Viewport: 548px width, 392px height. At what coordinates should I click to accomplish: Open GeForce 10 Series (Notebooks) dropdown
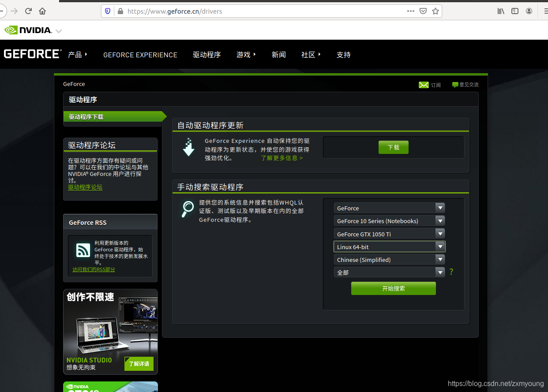click(x=389, y=221)
